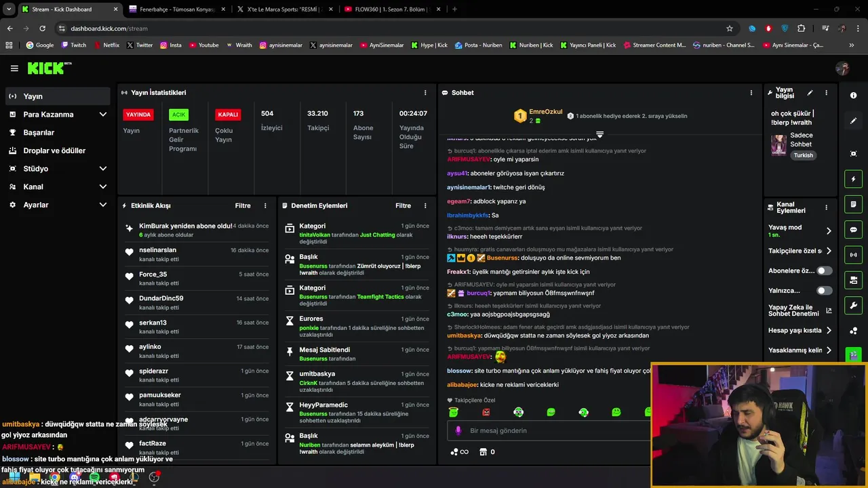Click Mesaj Sabitlendi moderation entry
Viewport: 868px width, 488px height.
[357, 354]
